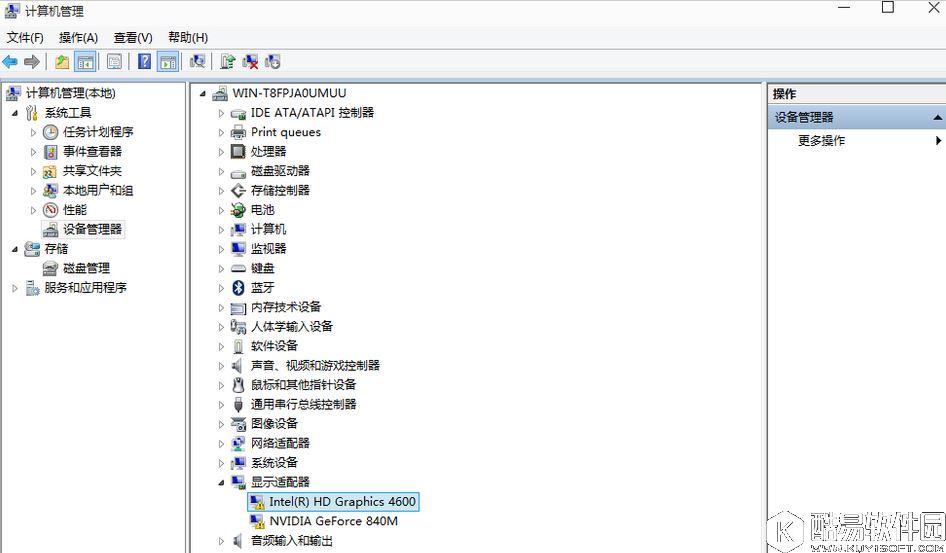Collapse the 显示适配器 category
The height and width of the screenshot is (553, 946).
[x=221, y=482]
